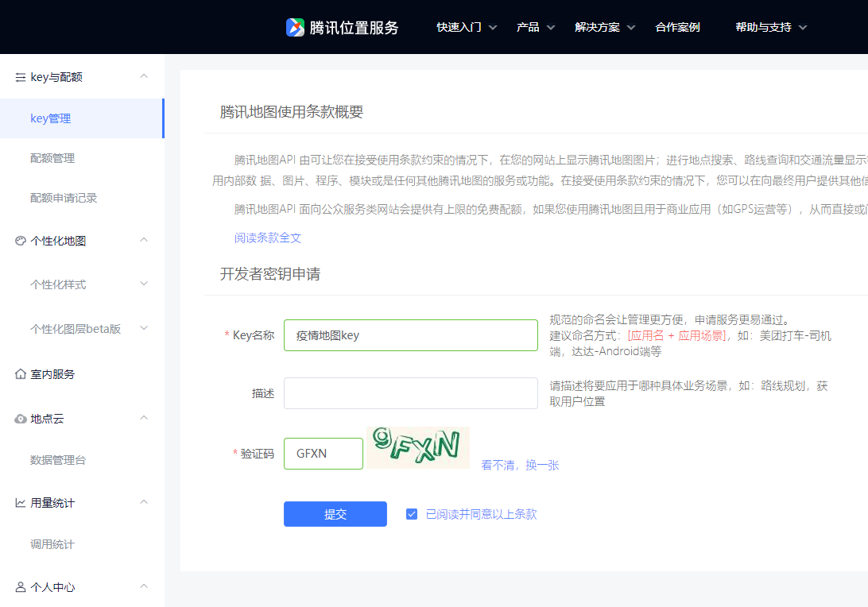Click the 已阅读并同意以上条款 link text

[x=481, y=514]
